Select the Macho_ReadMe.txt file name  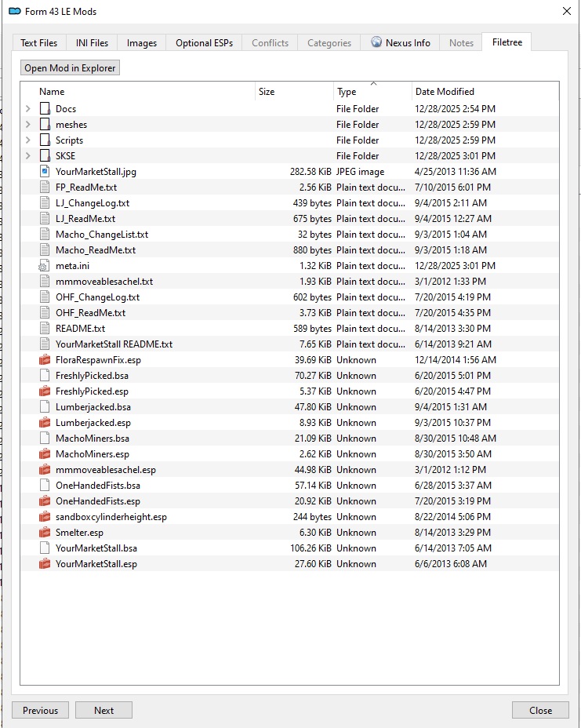(x=96, y=250)
